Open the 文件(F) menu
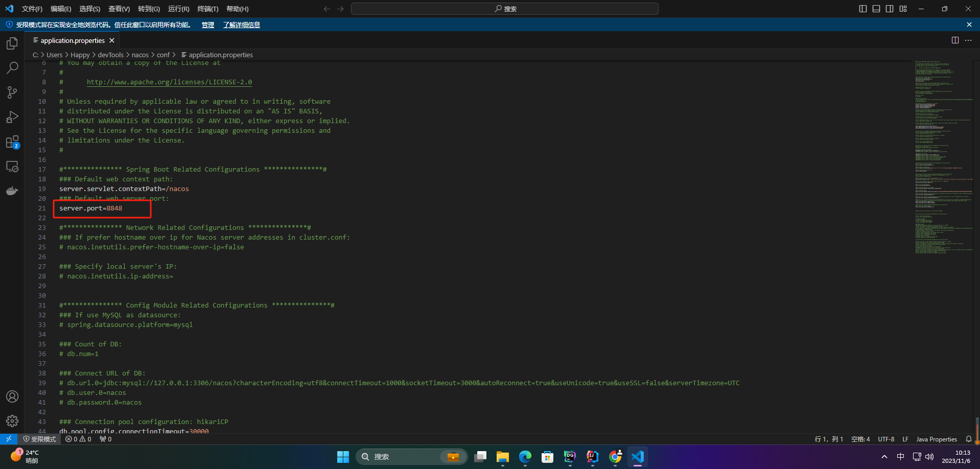 32,9
